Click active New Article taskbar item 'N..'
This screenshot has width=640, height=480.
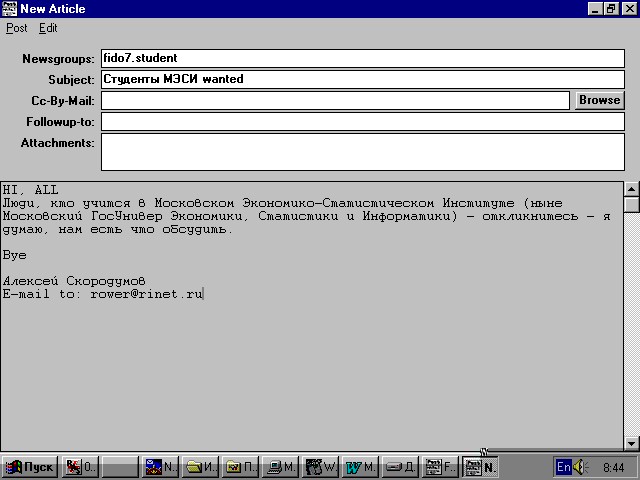coord(480,467)
